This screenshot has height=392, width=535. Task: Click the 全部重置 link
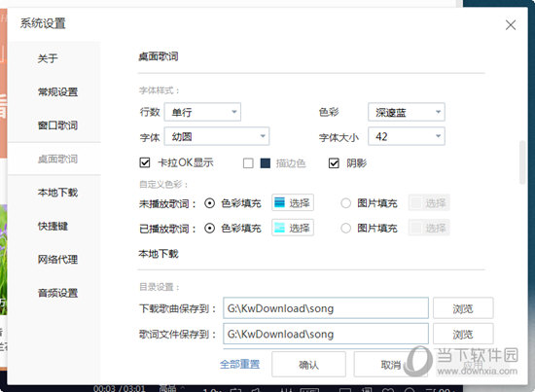pyautogui.click(x=240, y=364)
